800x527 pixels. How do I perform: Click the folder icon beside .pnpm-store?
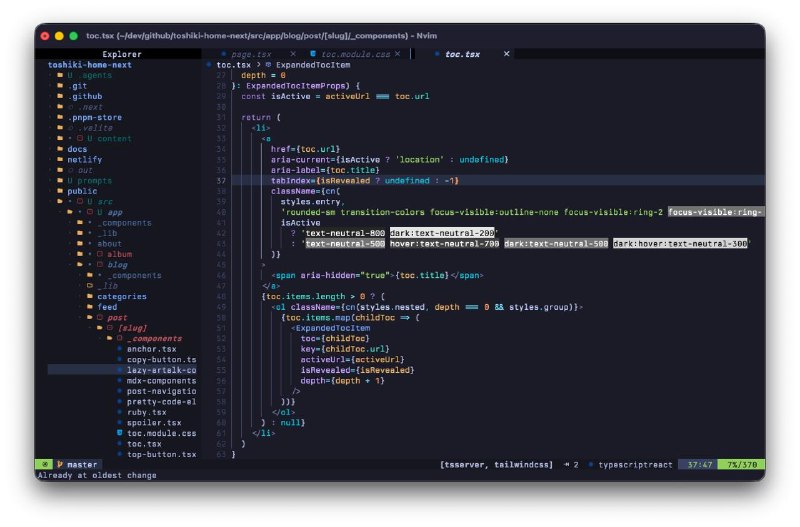(60, 117)
